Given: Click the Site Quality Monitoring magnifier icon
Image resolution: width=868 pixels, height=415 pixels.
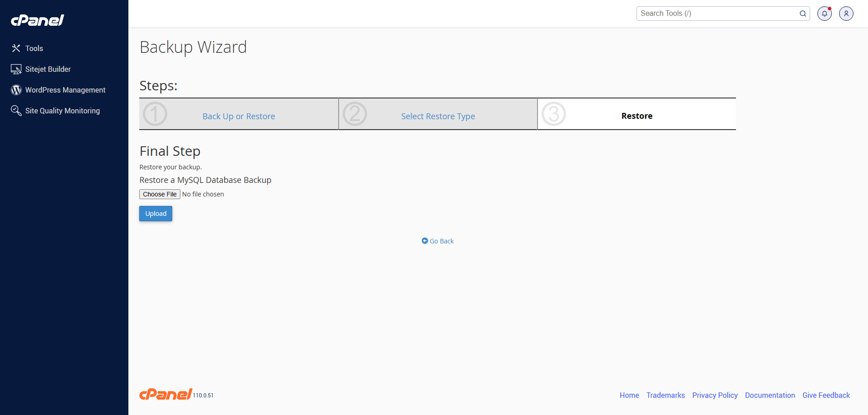Looking at the screenshot, I should (16, 111).
